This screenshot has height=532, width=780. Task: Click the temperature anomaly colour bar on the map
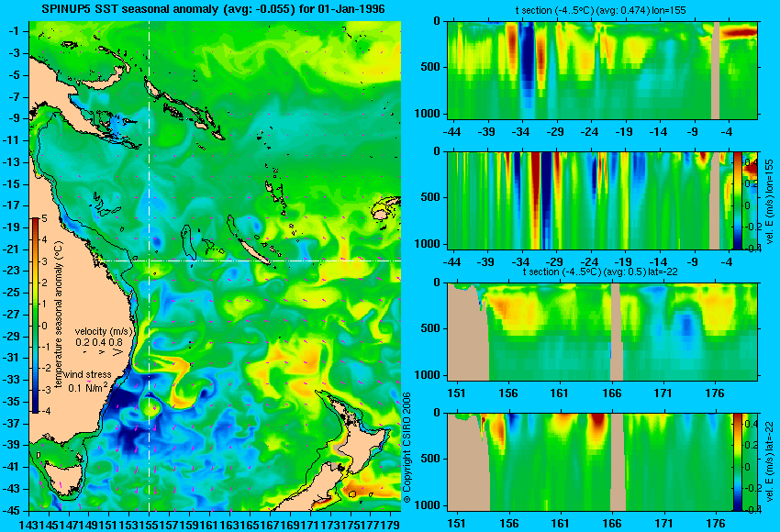(35, 316)
